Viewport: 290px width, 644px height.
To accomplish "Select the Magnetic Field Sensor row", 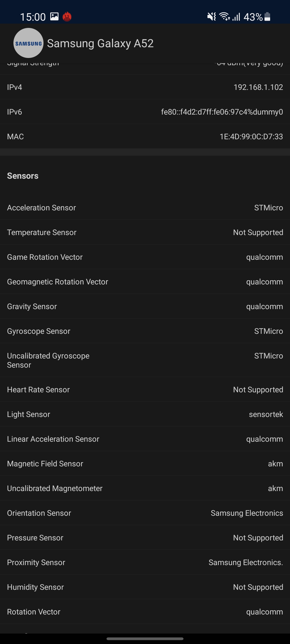I will [x=145, y=464].
